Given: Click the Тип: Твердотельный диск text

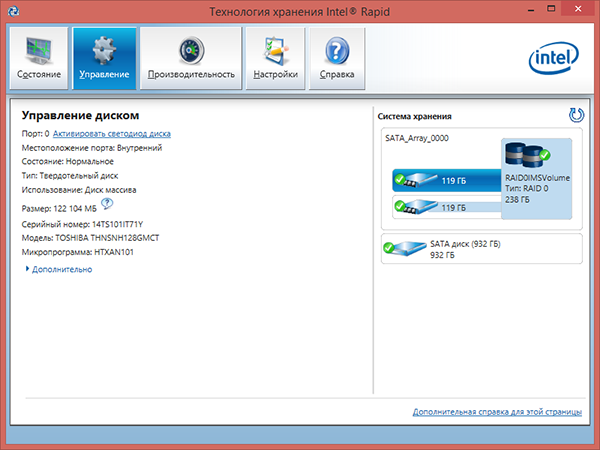Looking at the screenshot, I should click(70, 176).
